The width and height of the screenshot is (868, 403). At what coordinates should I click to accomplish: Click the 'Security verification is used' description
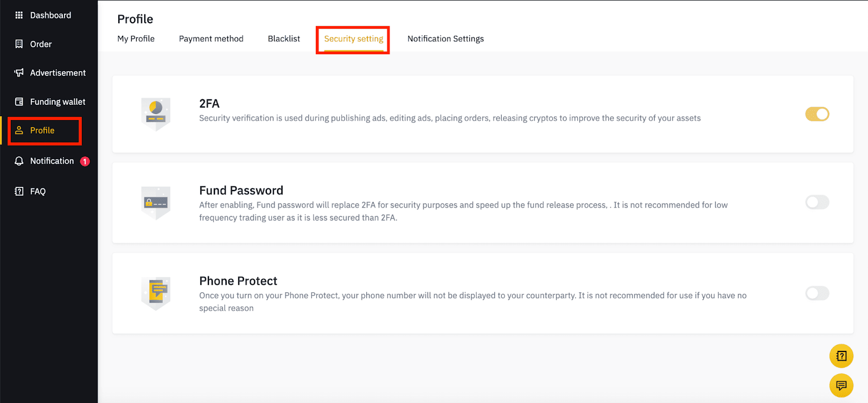click(450, 118)
